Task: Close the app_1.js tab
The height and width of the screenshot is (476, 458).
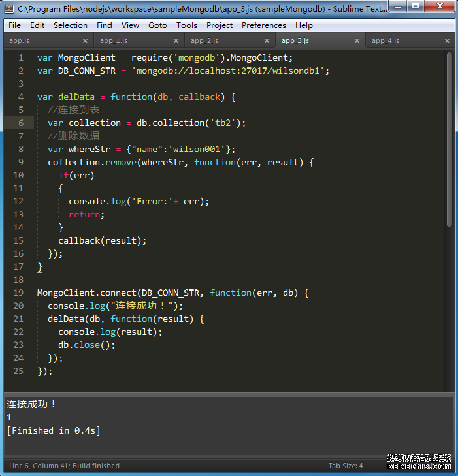Action: (x=175, y=40)
